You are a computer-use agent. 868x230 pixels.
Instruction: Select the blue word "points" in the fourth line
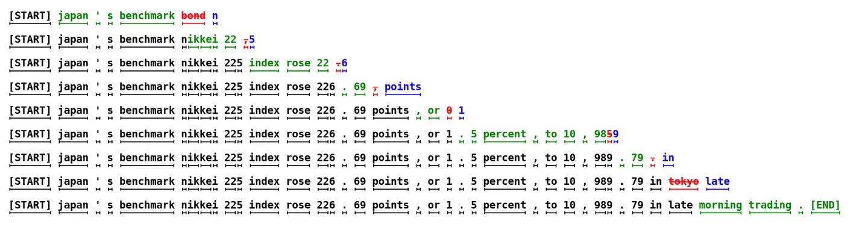coord(403,87)
